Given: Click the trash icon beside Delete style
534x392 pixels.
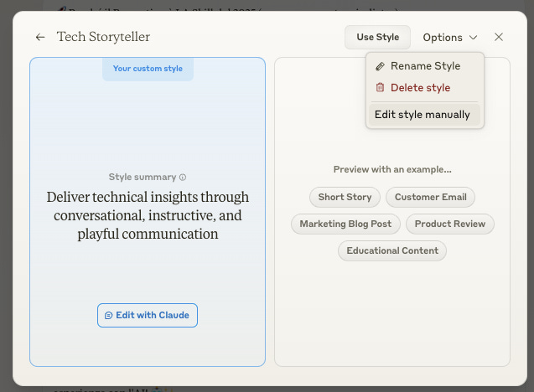Looking at the screenshot, I should tap(380, 88).
